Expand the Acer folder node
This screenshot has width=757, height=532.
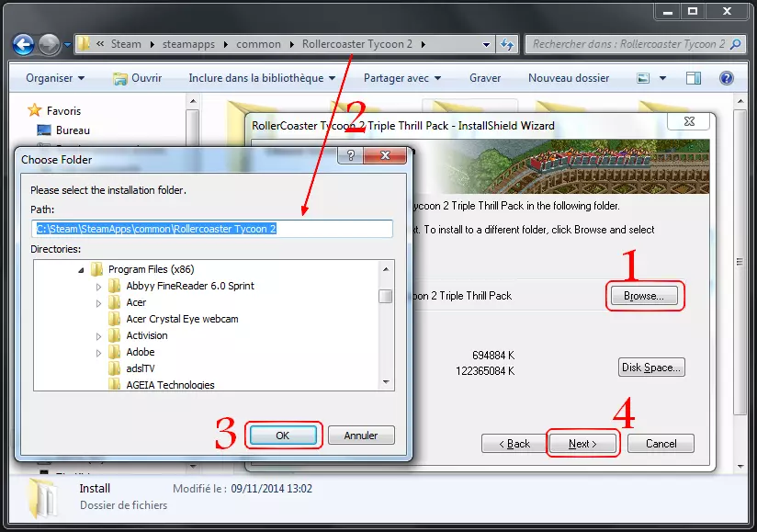98,303
